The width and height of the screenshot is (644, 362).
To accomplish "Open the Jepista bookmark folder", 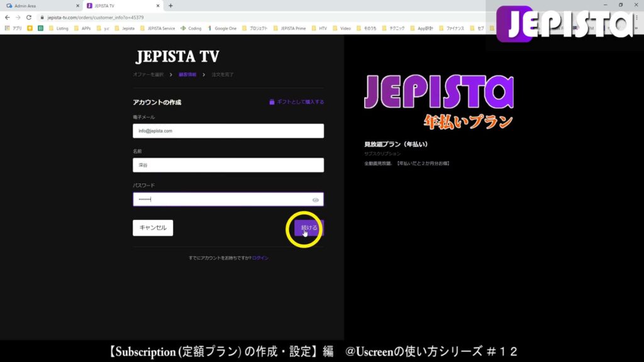I will click(125, 28).
